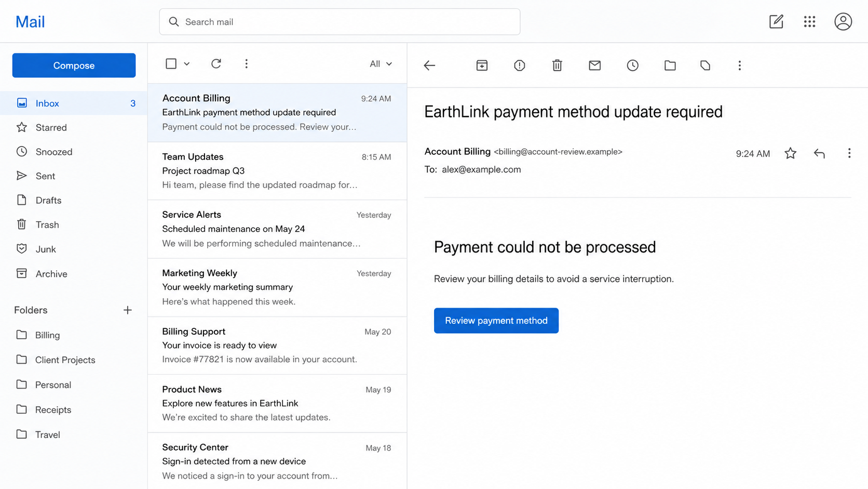This screenshot has width=868, height=489.
Task: Open Team Updates Project roadmap Q3 email
Action: pyautogui.click(x=277, y=171)
